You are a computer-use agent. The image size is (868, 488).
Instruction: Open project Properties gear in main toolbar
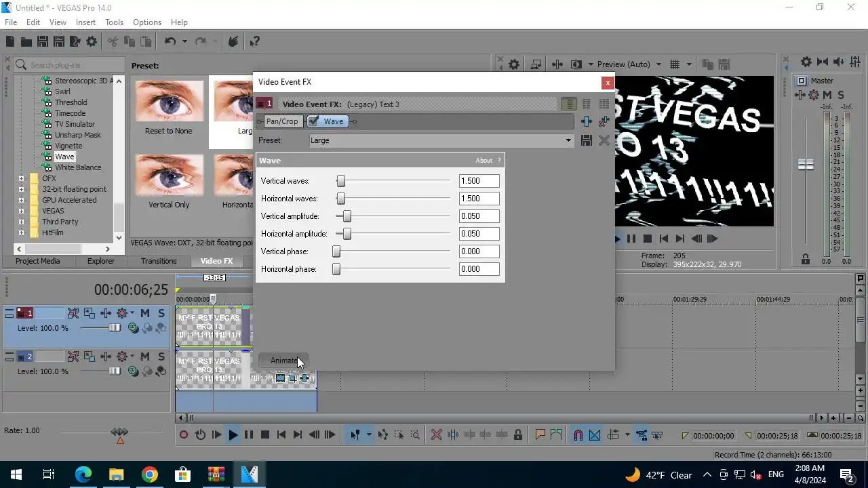click(92, 42)
